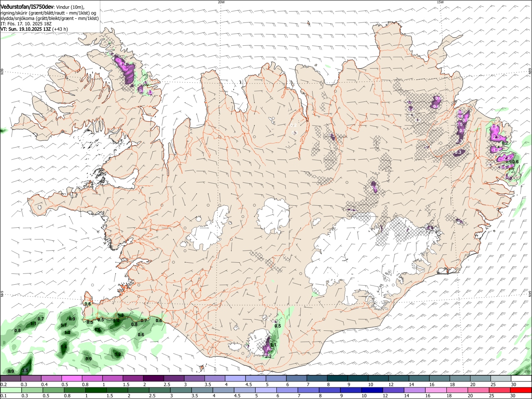Pick the light gray 25 swatch in snow scale
The image size is (532, 399).
point(500,379)
